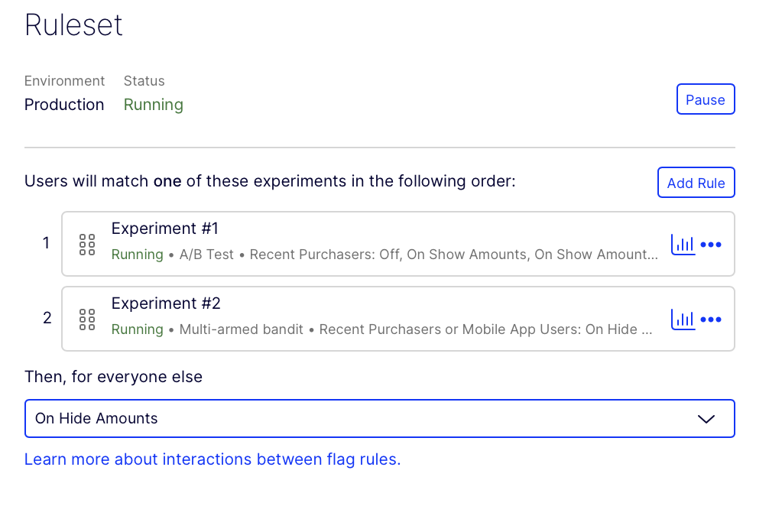View results chart icon for Experiment #2

(683, 320)
